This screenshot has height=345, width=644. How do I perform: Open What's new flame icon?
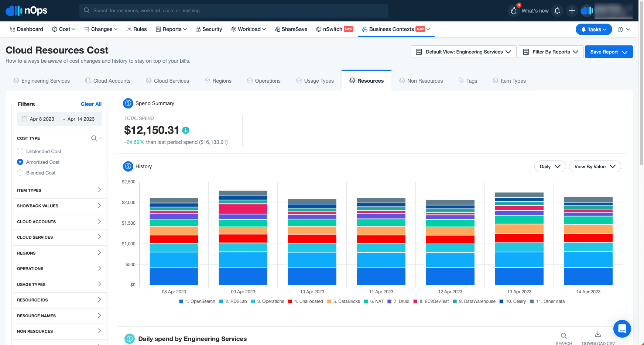pyautogui.click(x=514, y=11)
